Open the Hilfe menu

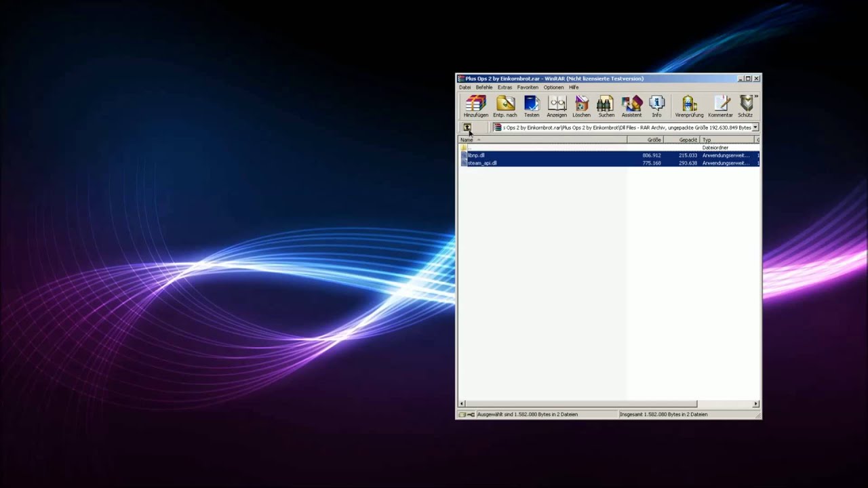pyautogui.click(x=574, y=87)
